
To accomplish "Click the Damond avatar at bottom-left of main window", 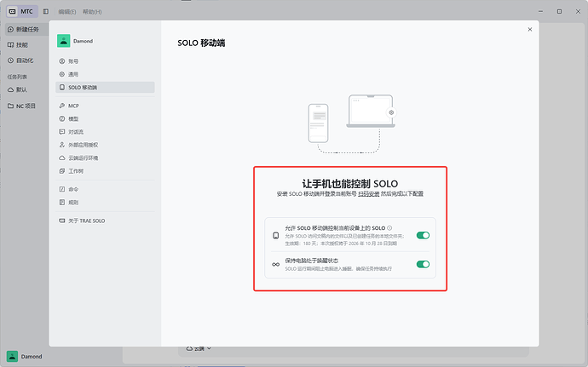I will point(13,357).
